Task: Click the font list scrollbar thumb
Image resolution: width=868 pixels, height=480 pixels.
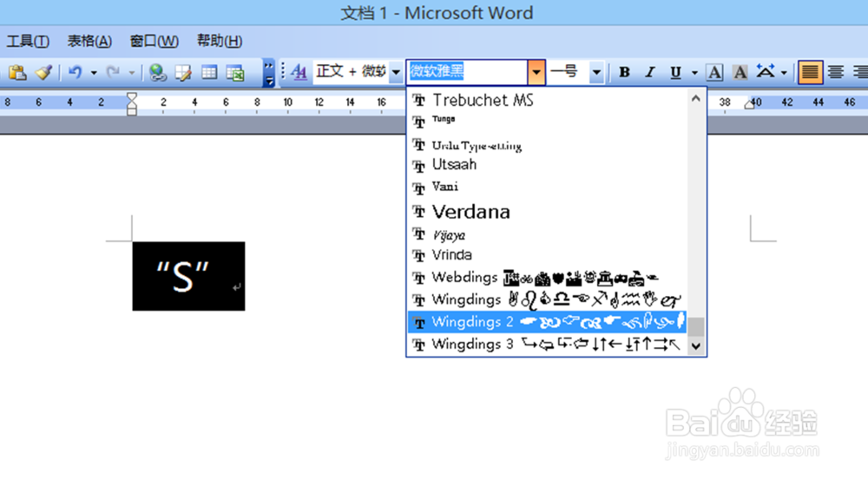Action: (x=696, y=326)
